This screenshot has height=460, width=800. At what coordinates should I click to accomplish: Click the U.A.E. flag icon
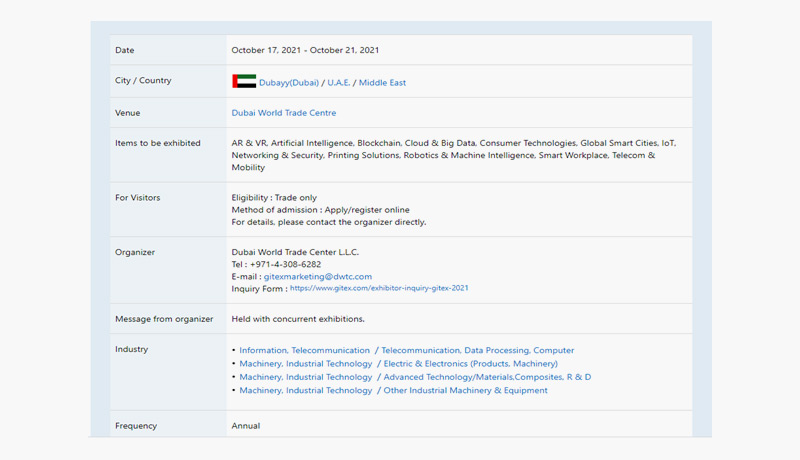click(x=243, y=82)
